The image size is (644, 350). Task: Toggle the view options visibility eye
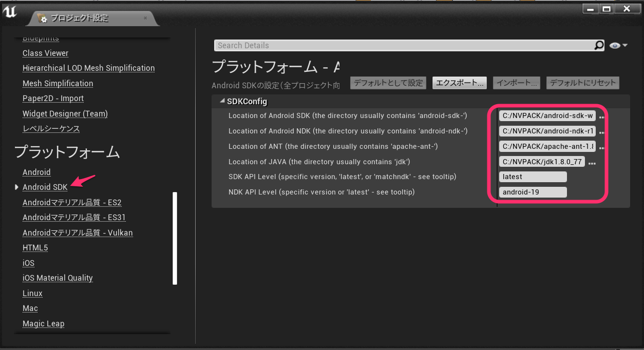[615, 45]
